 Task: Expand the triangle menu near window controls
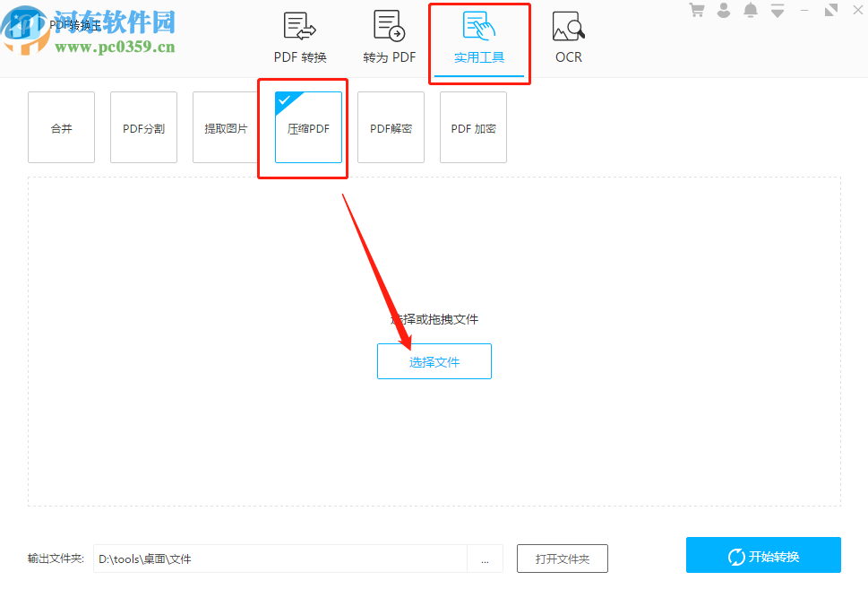click(x=777, y=10)
